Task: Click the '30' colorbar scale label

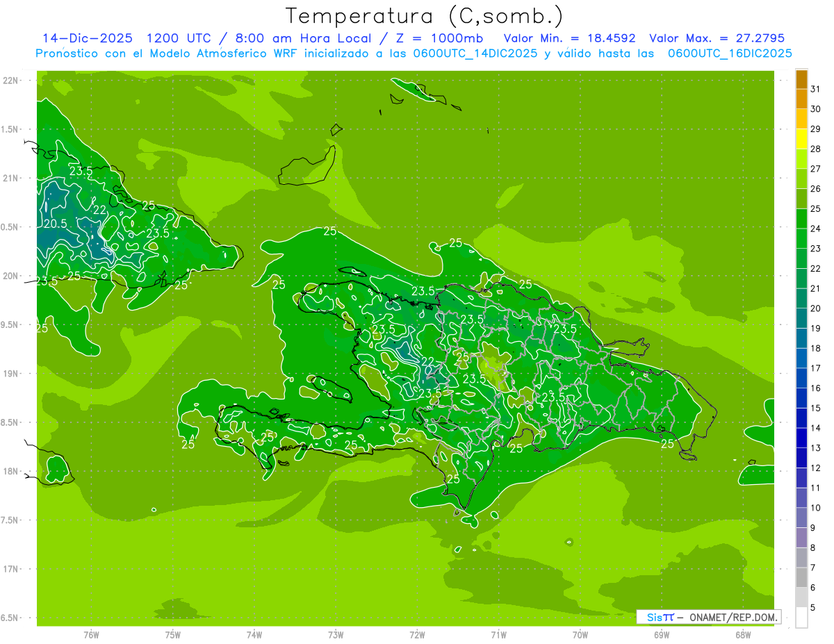Action: tap(816, 109)
